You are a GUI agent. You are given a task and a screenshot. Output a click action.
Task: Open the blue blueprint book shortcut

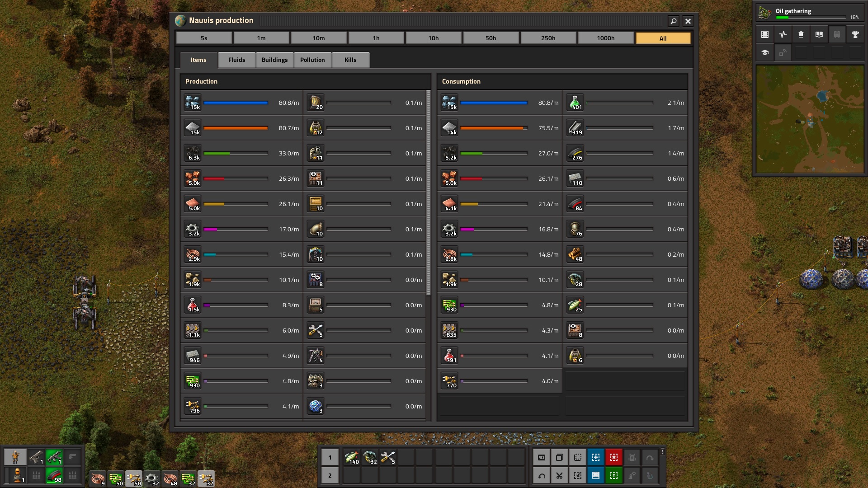click(596, 475)
